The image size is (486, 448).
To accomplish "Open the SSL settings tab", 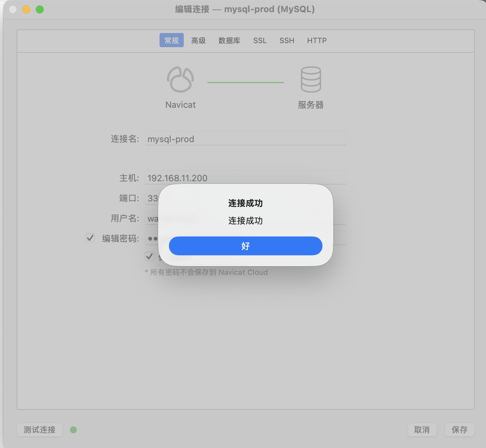I will tap(260, 40).
